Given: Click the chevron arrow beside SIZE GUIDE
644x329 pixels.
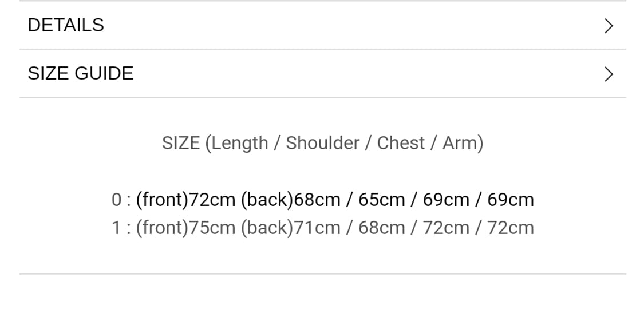Looking at the screenshot, I should 609,74.
